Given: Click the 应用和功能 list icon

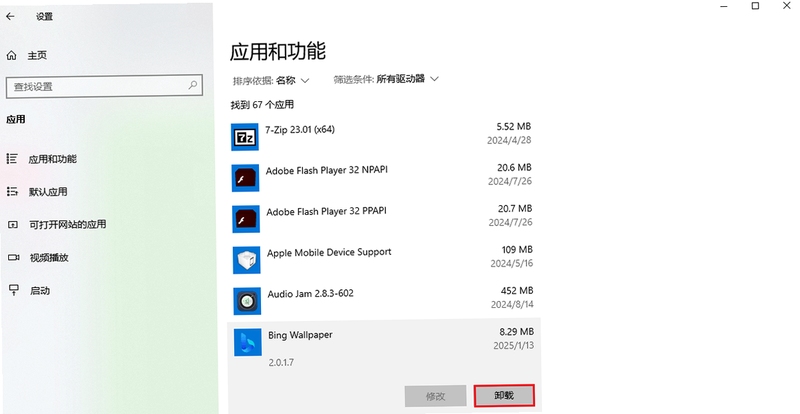Looking at the screenshot, I should point(12,159).
